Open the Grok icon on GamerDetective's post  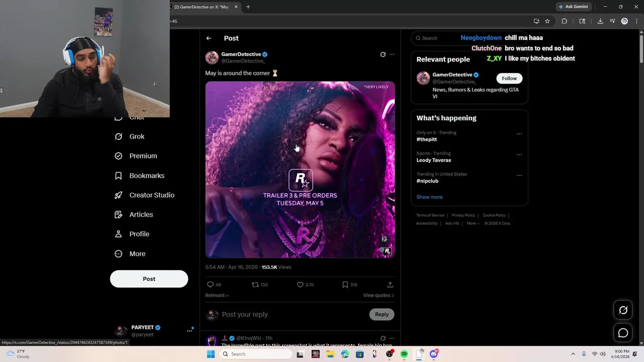coord(383,54)
